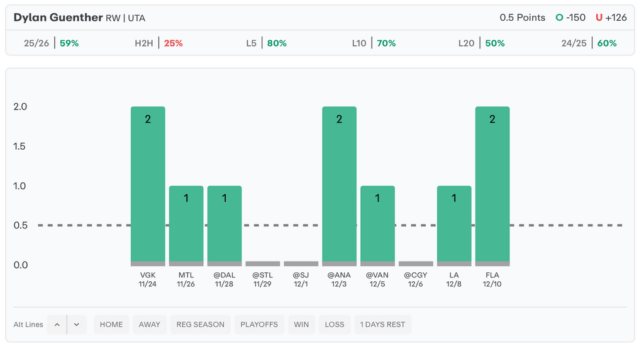
Task: Toggle the 1 DAYS REST filter
Action: [x=382, y=325]
